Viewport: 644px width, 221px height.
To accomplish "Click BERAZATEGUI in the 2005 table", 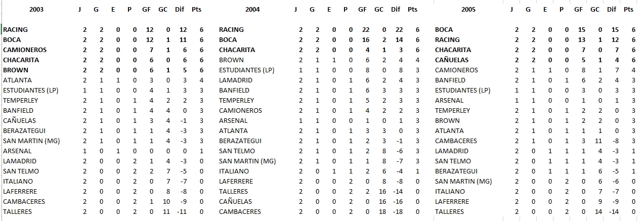I will (456, 171).
